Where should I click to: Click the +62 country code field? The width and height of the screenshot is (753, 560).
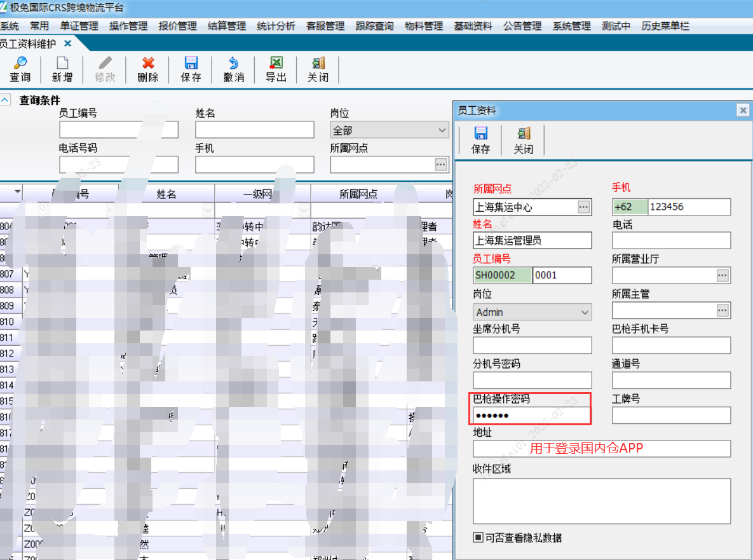630,207
